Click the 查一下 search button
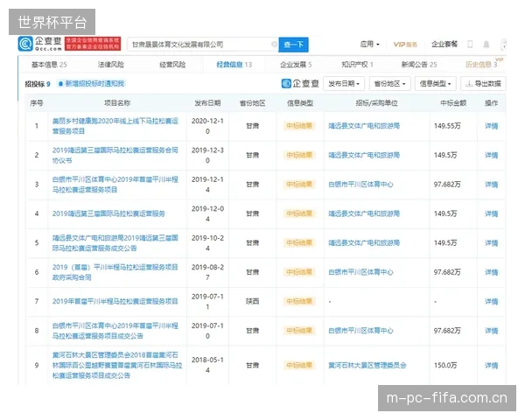Image resolution: width=525 pixels, height=420 pixels. [294, 45]
